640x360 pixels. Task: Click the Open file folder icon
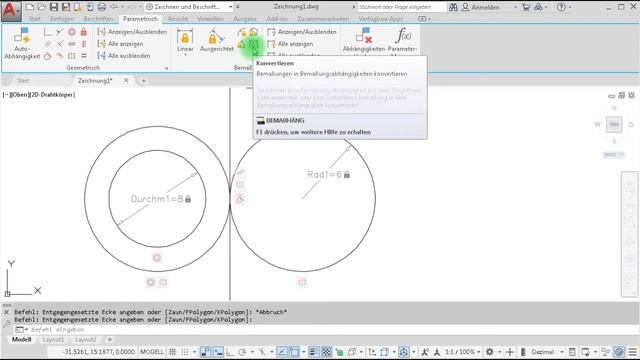(41, 7)
